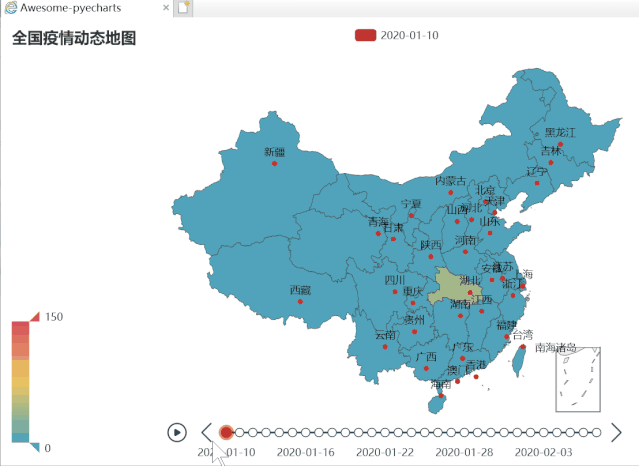The image size is (639, 466).
Task: Select the highlighted 2020-01-10 timeline point
Action: click(226, 432)
